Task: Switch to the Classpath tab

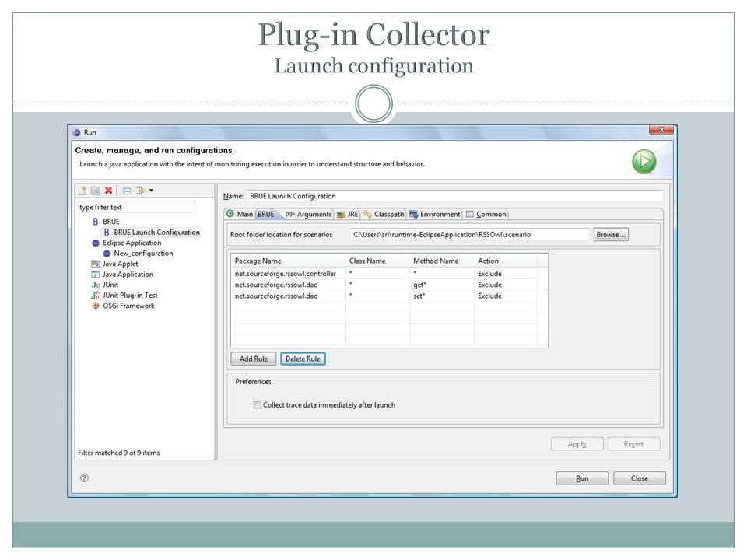Action: pos(384,215)
